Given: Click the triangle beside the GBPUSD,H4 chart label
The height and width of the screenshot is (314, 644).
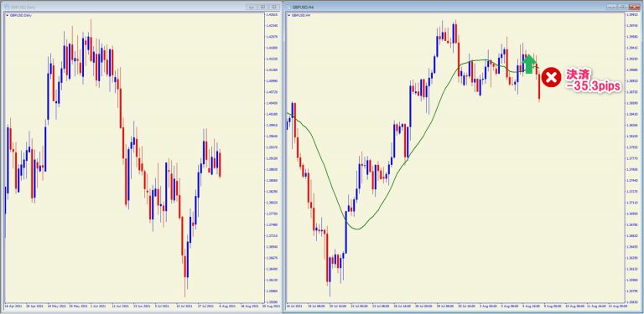Looking at the screenshot, I should click(x=289, y=15).
